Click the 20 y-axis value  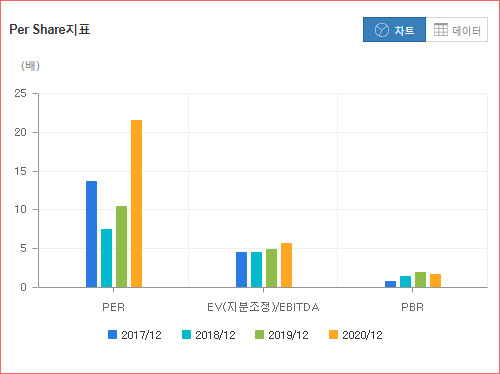click(20, 132)
